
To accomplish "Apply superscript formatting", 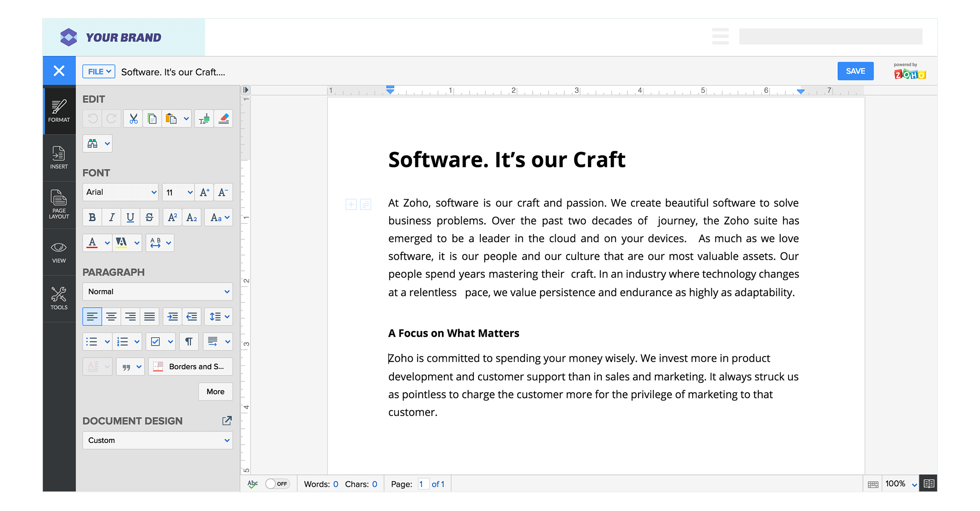I will 173,217.
